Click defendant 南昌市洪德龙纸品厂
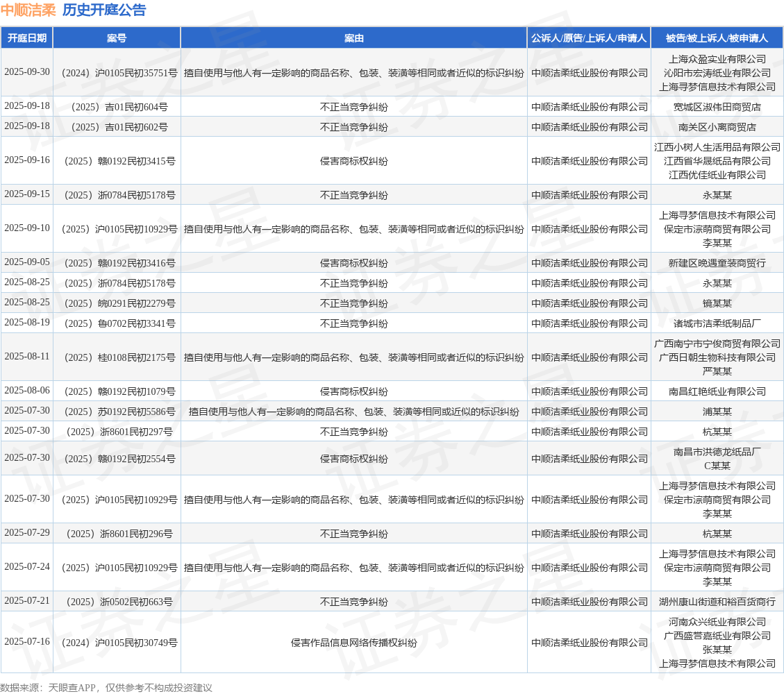784x694 pixels. point(717,452)
